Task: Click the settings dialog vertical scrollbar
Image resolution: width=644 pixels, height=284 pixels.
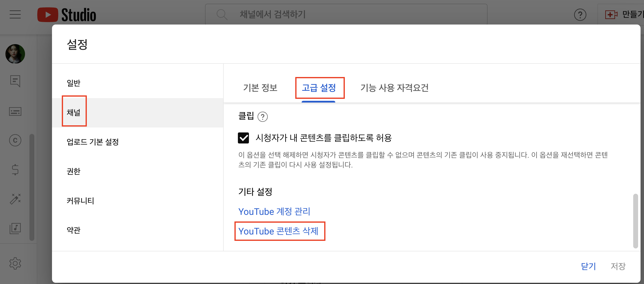Action: click(x=635, y=221)
